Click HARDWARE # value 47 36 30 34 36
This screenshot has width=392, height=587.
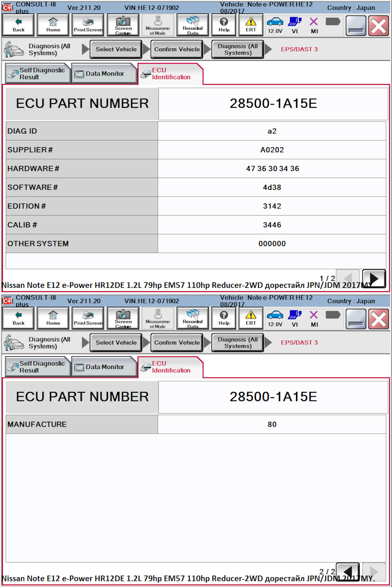tap(272, 169)
